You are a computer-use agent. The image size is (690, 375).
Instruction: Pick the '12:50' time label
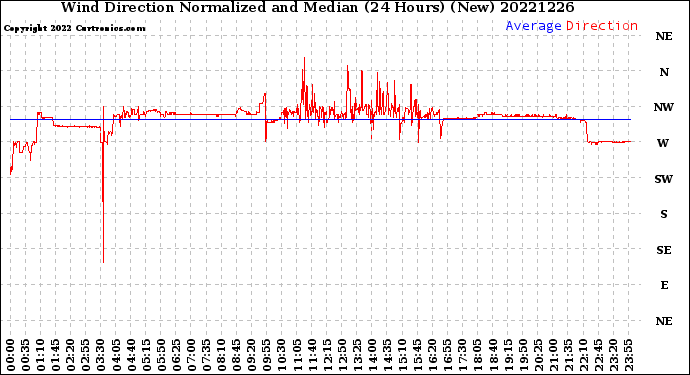(x=342, y=355)
